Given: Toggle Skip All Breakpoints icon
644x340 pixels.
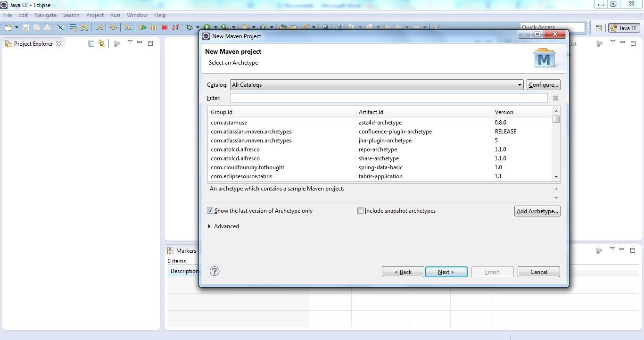Looking at the screenshot, I should (x=60, y=27).
